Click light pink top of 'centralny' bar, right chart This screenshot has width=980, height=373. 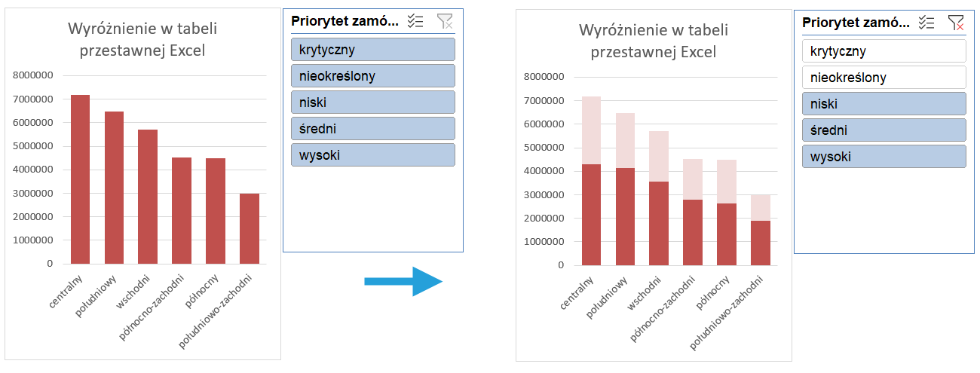pos(591,130)
